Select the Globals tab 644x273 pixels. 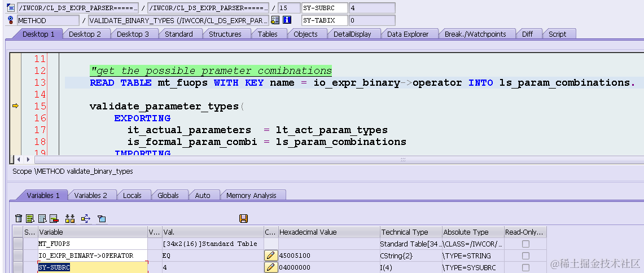coord(168,195)
